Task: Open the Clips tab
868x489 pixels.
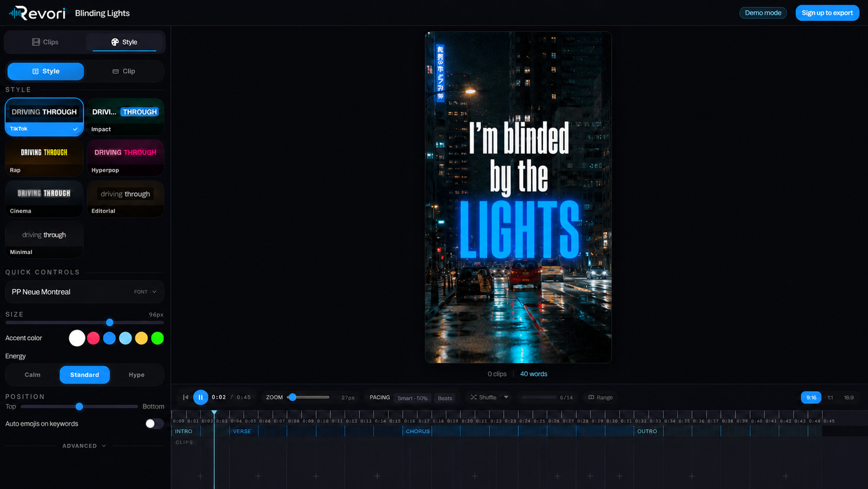Action: [45, 42]
